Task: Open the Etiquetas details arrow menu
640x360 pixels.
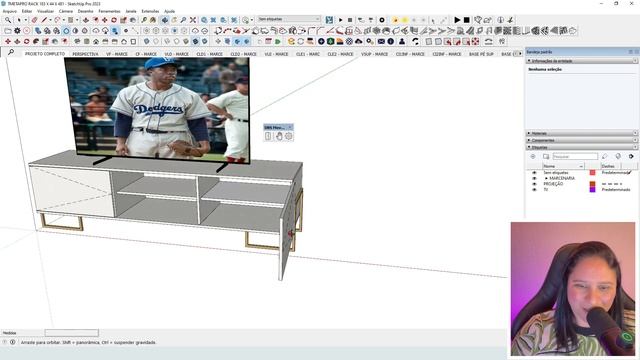Action: click(x=631, y=156)
